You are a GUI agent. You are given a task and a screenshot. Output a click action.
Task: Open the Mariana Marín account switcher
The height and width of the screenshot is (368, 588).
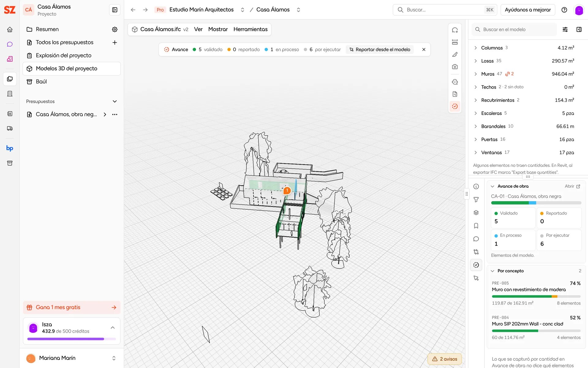pyautogui.click(x=114, y=358)
